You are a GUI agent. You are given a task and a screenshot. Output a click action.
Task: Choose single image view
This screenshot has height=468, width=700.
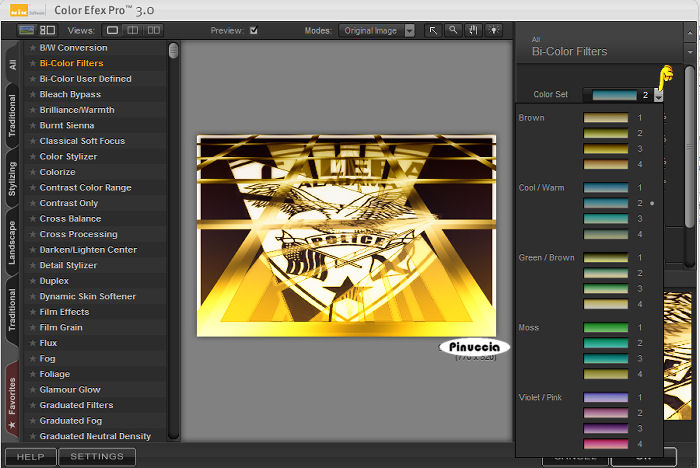(112, 30)
